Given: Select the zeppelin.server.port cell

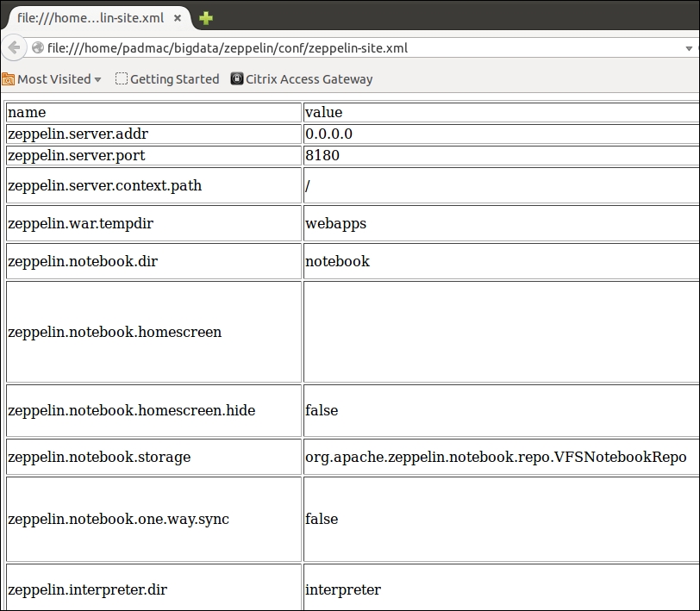Looking at the screenshot, I should coord(154,155).
